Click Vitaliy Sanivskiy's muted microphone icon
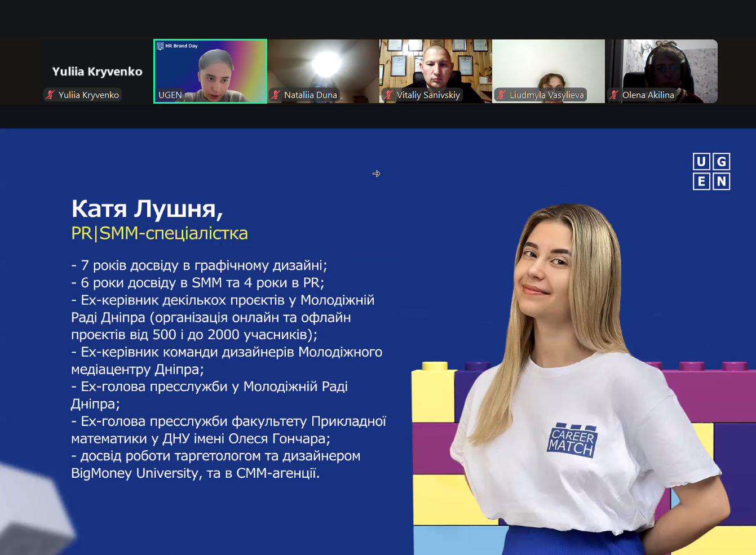The width and height of the screenshot is (756, 555). coord(388,95)
